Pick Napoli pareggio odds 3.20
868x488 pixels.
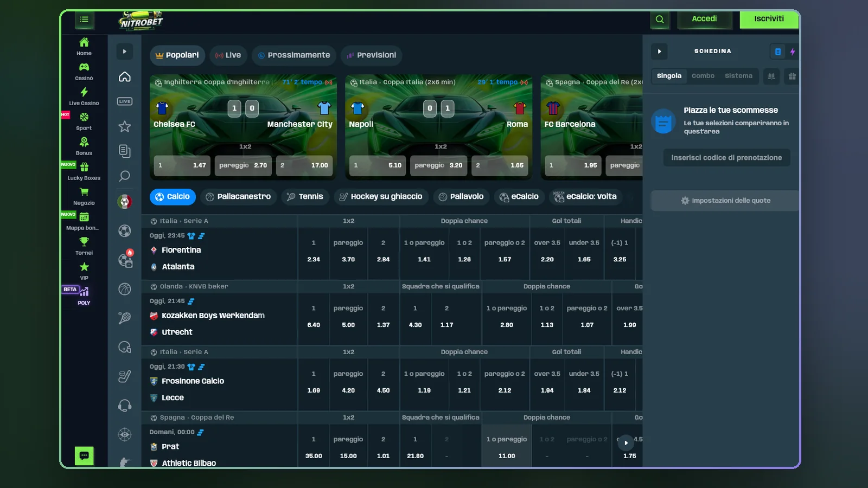(x=439, y=165)
